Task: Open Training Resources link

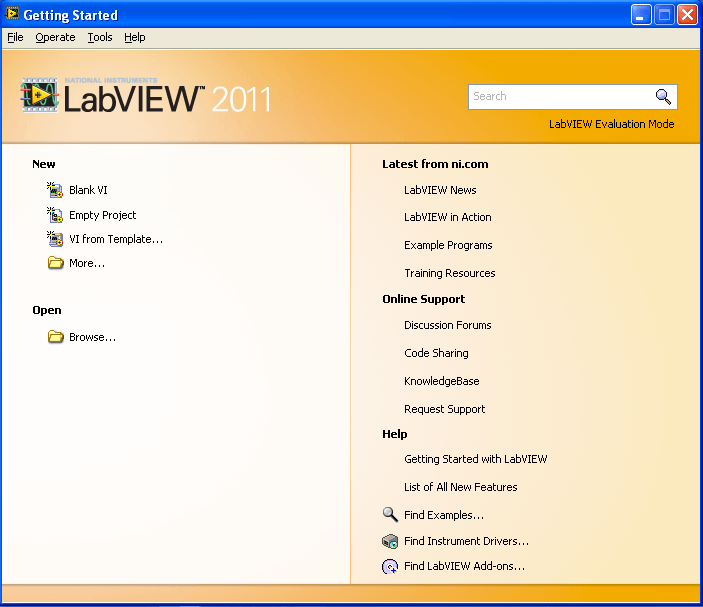Action: pos(450,273)
